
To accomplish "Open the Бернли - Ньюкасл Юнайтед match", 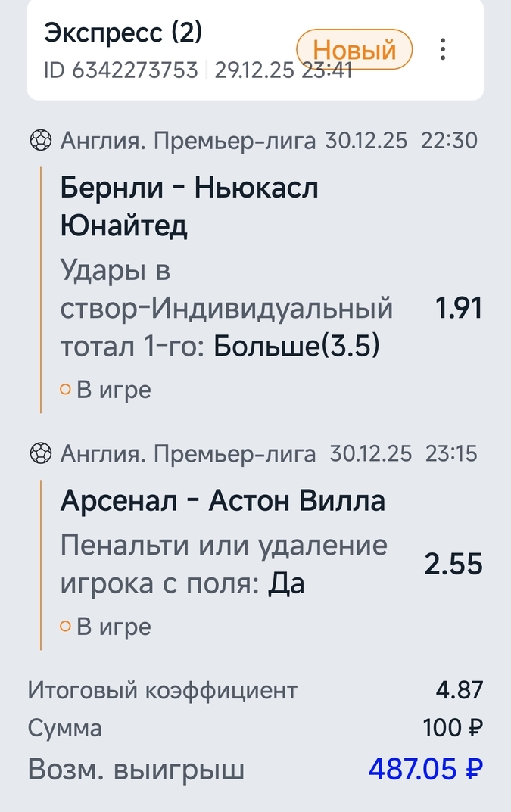I will tap(189, 206).
